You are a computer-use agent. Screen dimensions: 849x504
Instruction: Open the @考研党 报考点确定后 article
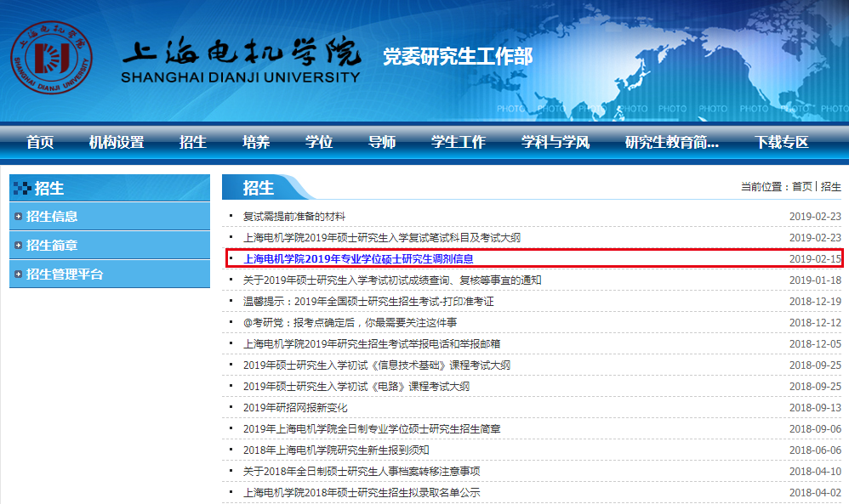(x=350, y=322)
